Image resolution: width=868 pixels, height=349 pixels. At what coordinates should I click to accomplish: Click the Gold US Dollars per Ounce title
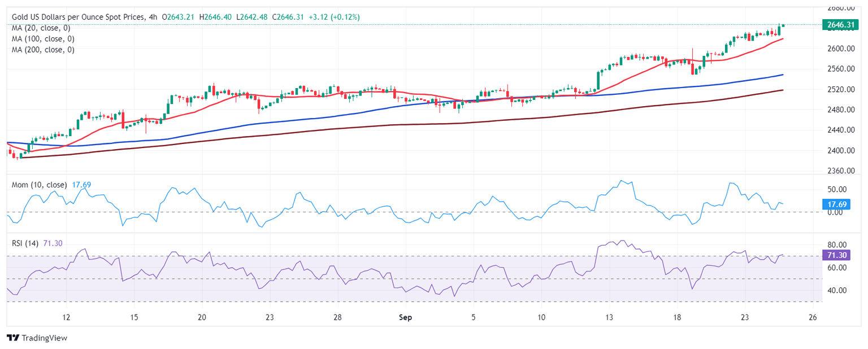(79, 18)
